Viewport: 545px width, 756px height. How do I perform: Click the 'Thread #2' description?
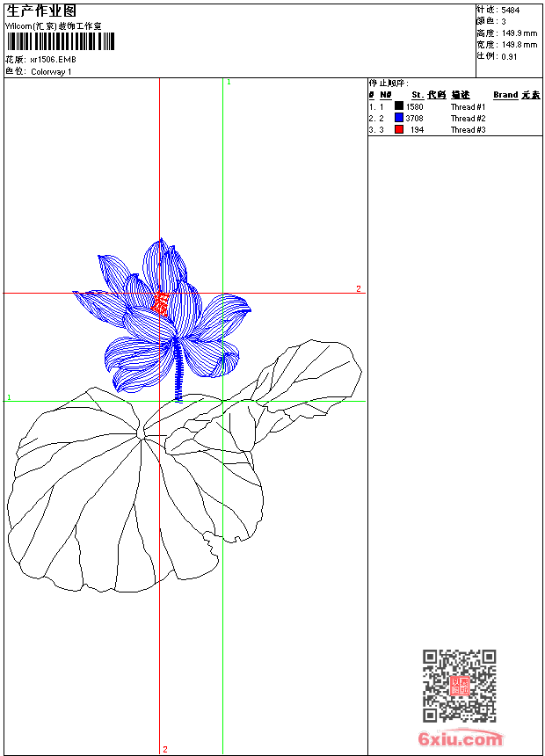click(x=469, y=118)
